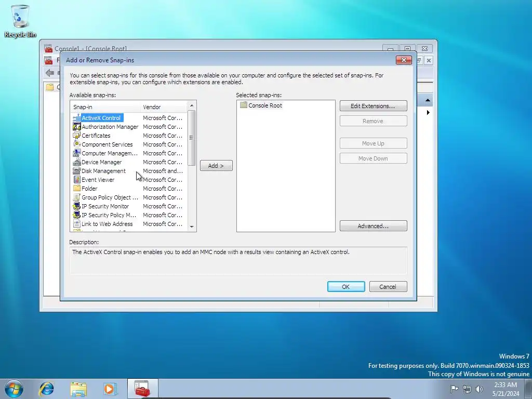Click the Console Root folder icon in Selected snap-ins
The height and width of the screenshot is (399, 532).
pyautogui.click(x=243, y=105)
